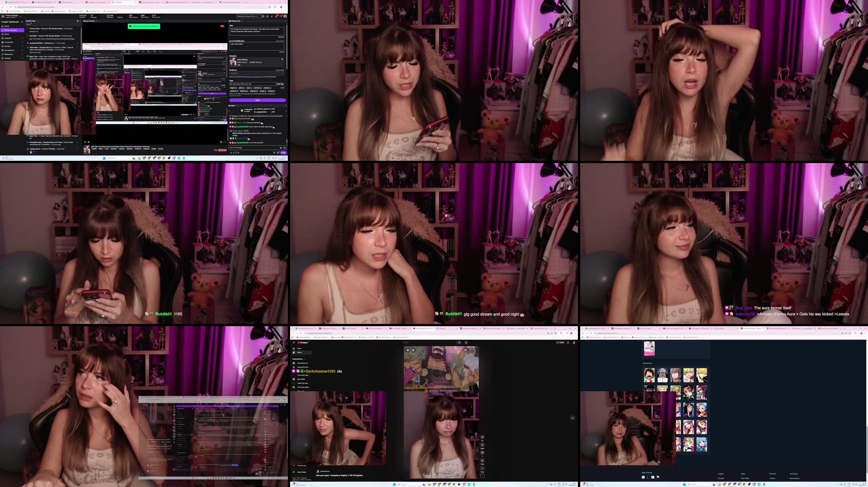The image size is (868, 487).
Task: Expand Monetization section in Twitch dashboard sidebar
Action: coord(12,50)
